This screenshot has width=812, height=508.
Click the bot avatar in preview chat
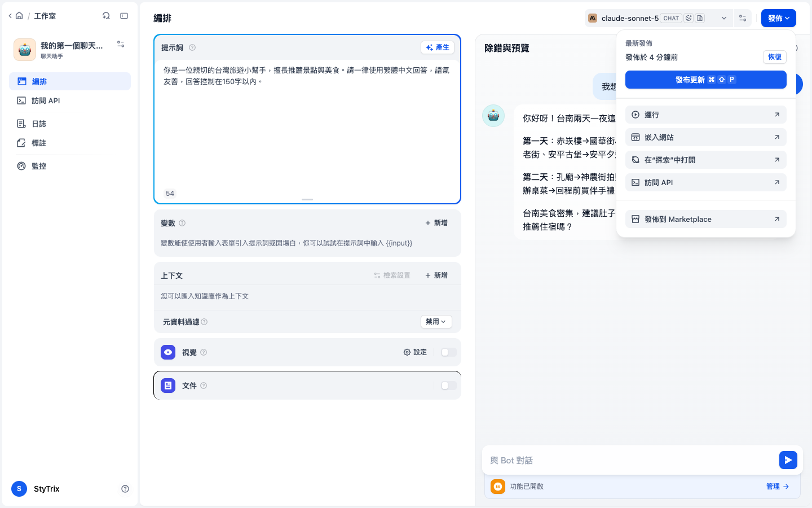(493, 116)
